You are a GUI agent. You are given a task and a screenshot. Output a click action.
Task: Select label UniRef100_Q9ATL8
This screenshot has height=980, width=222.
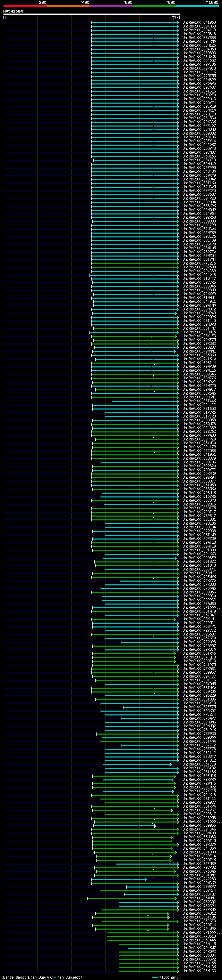coord(199,543)
